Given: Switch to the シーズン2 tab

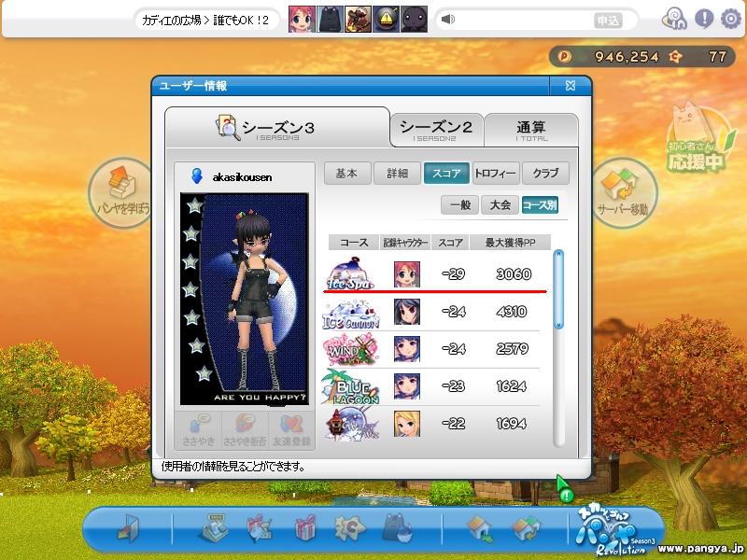Looking at the screenshot, I should click(436, 130).
